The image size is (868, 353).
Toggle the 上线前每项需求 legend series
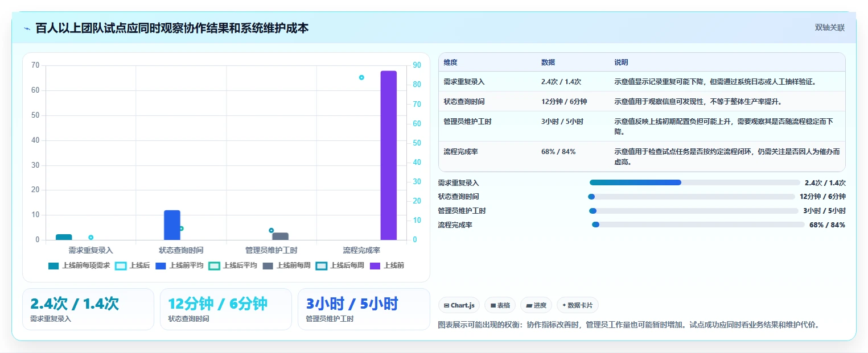(79, 265)
